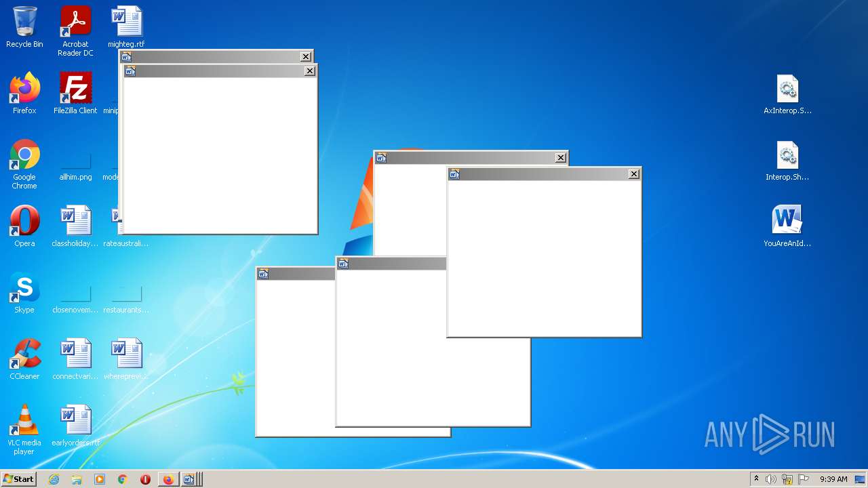This screenshot has height=488, width=868.
Task: Show hidden system tray icons
Action: (756, 479)
